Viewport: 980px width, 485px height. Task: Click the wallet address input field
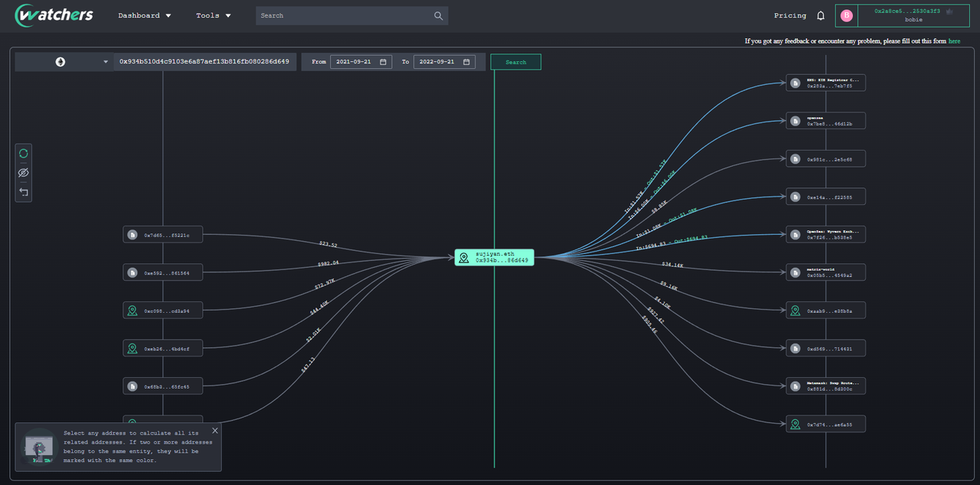(204, 62)
